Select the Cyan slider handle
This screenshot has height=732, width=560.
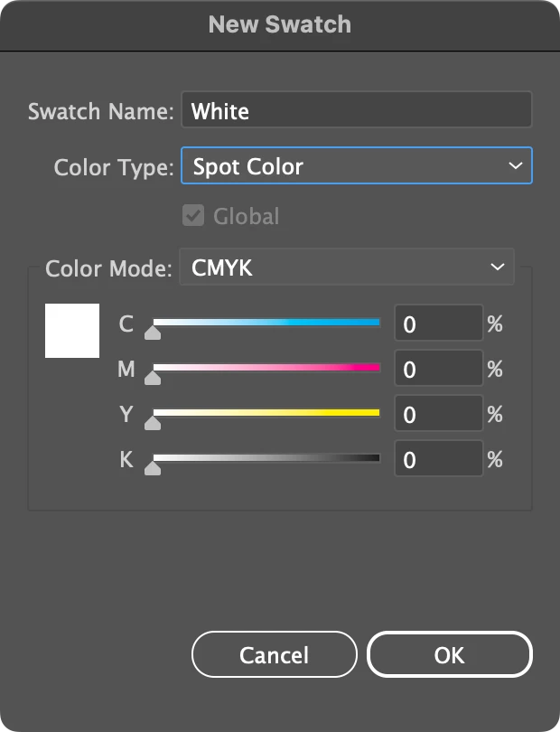[154, 333]
